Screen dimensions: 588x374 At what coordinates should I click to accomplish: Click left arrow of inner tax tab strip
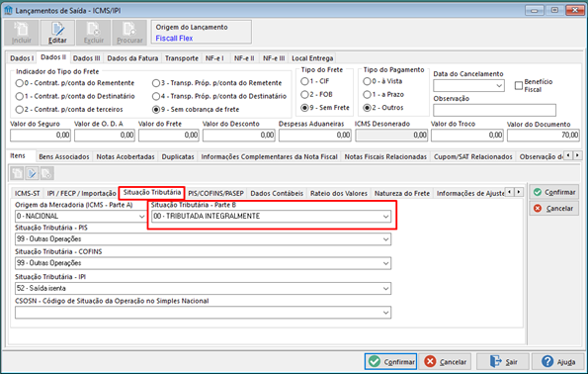click(510, 192)
